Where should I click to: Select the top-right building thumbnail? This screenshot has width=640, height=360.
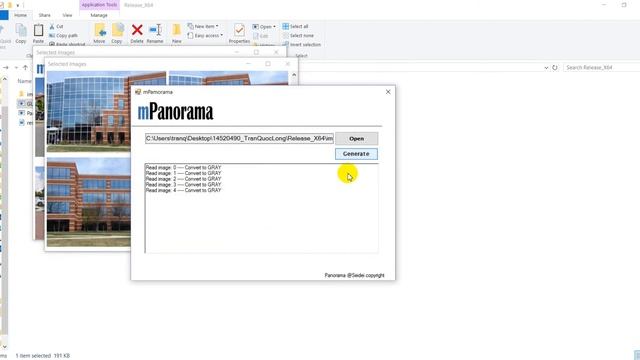coord(228,78)
